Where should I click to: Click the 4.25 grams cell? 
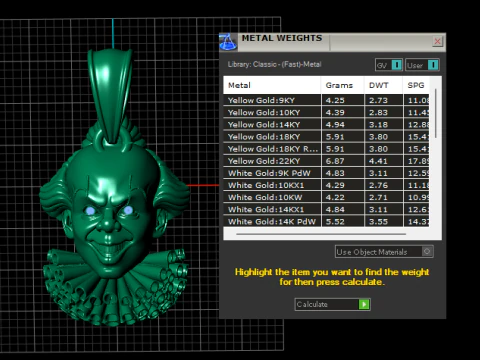(343, 100)
